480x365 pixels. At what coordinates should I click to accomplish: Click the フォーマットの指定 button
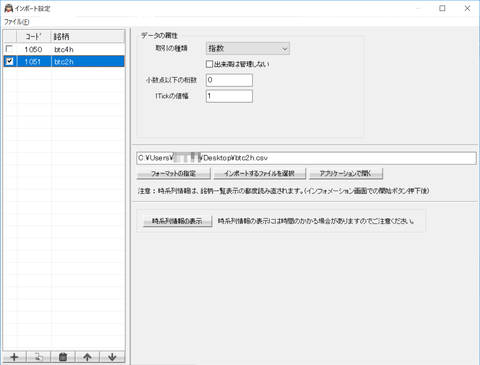coord(173,174)
